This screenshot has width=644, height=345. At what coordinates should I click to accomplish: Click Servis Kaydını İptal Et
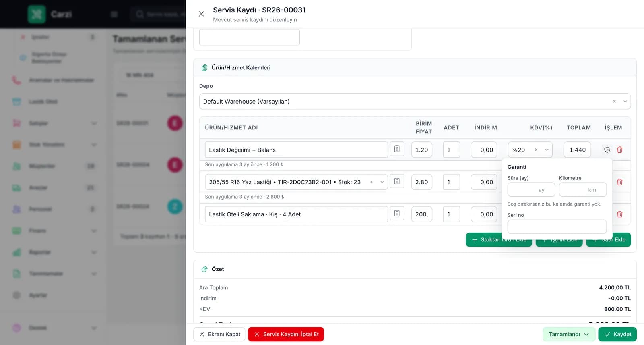pyautogui.click(x=286, y=334)
